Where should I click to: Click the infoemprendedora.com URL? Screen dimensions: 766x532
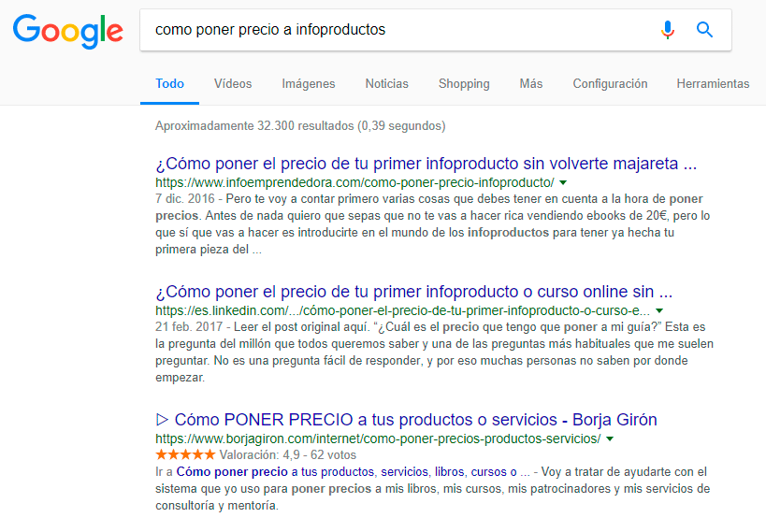(x=354, y=182)
